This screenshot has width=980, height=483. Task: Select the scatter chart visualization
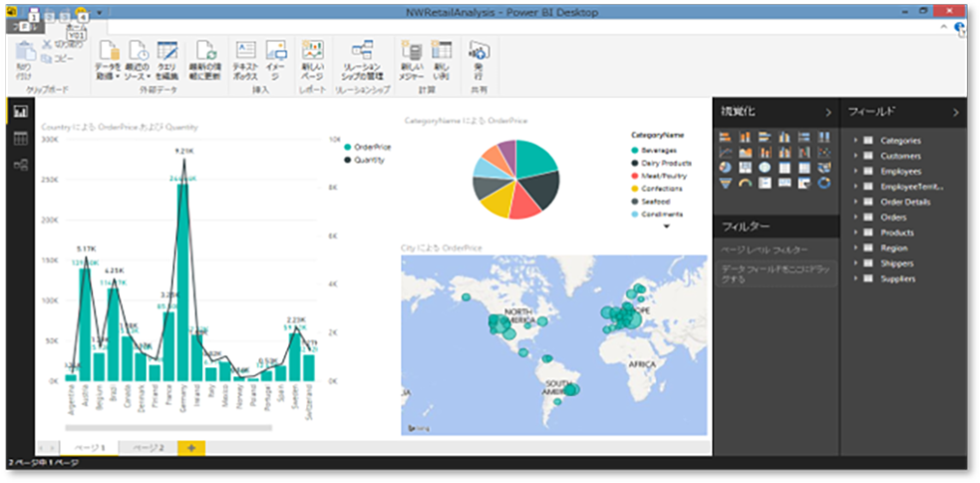824,152
